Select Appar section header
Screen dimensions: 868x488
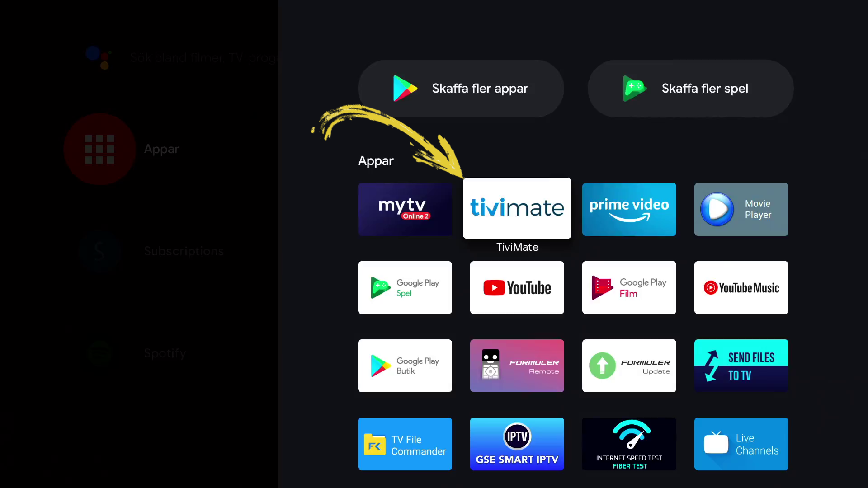pyautogui.click(x=376, y=161)
